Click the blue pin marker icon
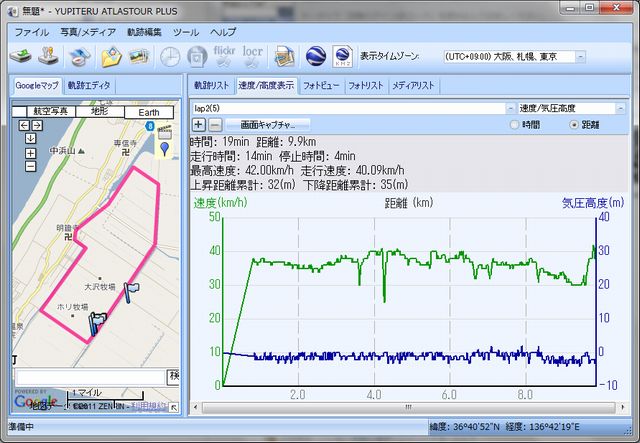Screen dimensions: 640x443 pos(164,149)
